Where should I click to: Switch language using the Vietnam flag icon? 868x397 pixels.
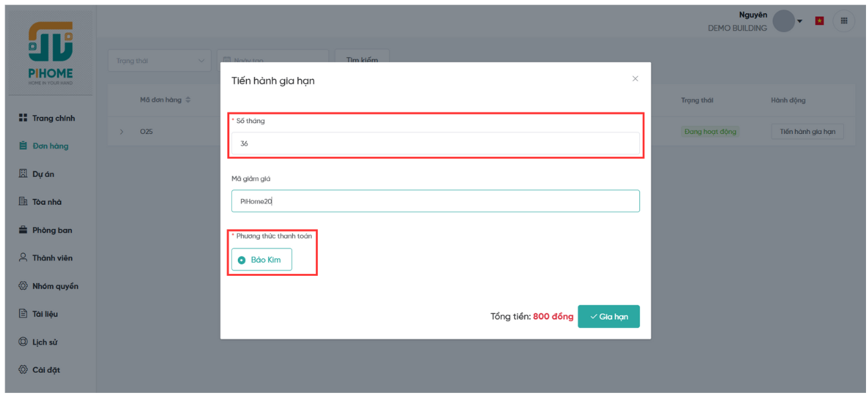(x=819, y=21)
